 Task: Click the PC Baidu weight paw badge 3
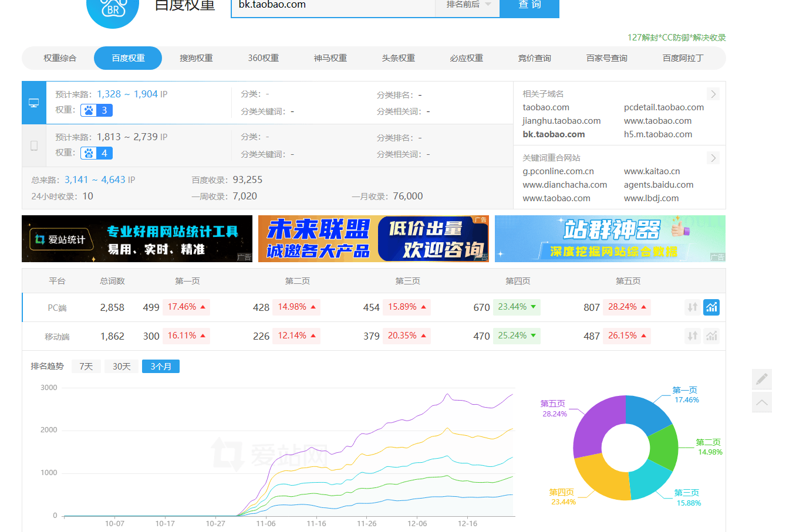pyautogui.click(x=96, y=110)
